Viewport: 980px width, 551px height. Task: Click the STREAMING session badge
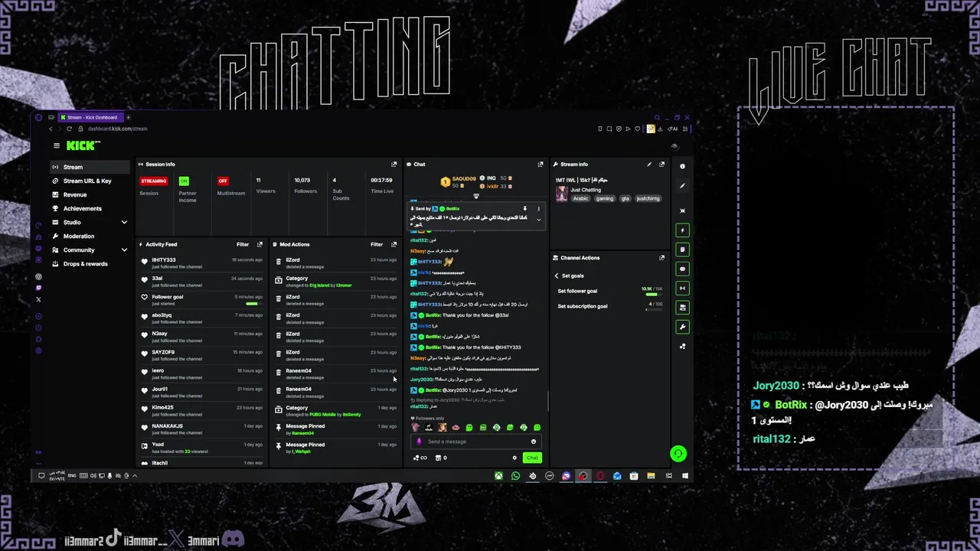point(153,181)
